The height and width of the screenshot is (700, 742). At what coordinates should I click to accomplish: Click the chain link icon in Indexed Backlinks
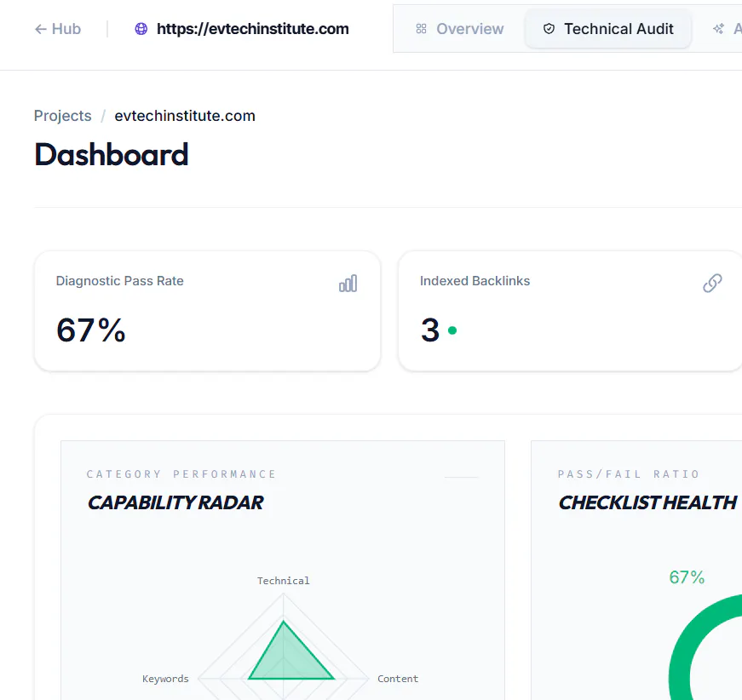click(x=712, y=284)
